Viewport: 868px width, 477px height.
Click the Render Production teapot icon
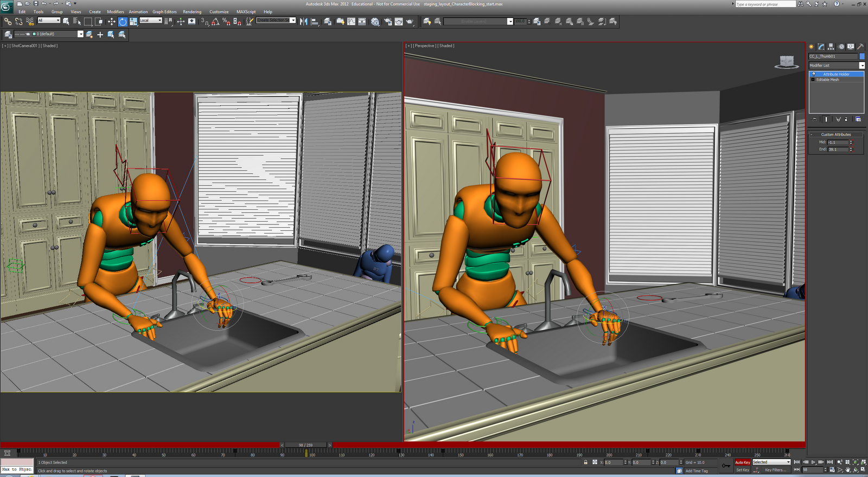point(410,21)
